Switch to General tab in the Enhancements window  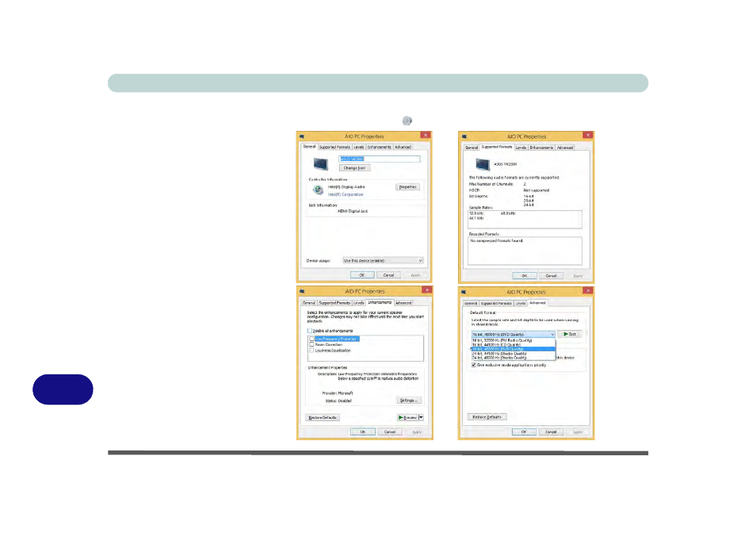point(309,303)
